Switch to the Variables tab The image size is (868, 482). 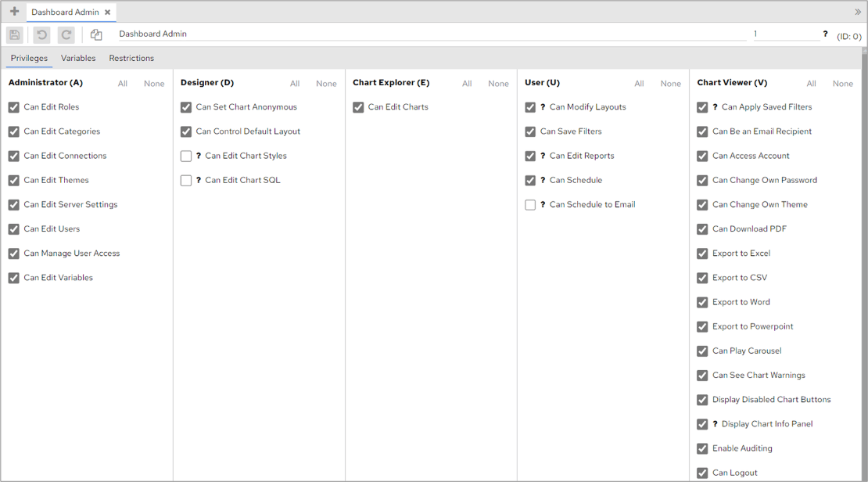pos(78,58)
